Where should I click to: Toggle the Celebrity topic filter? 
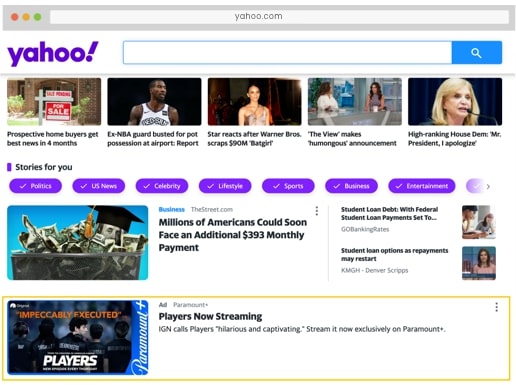162,186
